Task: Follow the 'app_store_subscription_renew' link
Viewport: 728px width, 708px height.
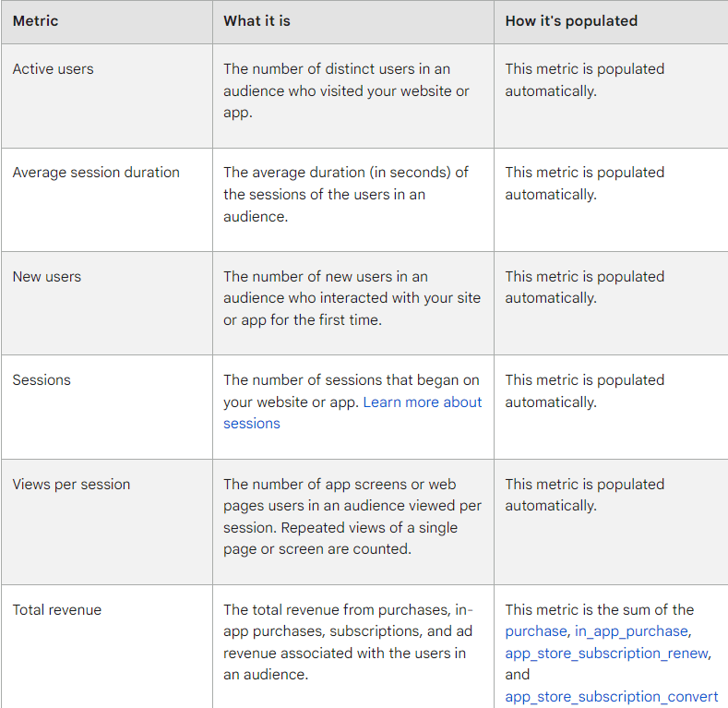Action: point(606,654)
